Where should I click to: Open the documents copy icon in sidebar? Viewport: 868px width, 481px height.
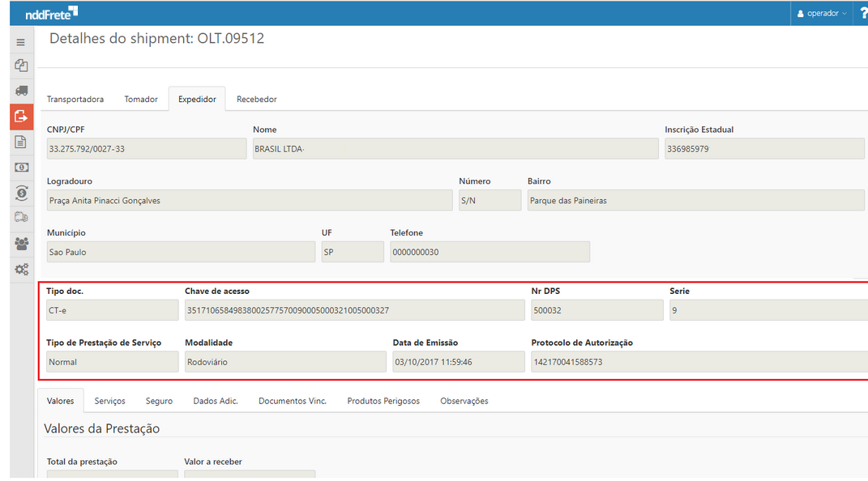21,66
